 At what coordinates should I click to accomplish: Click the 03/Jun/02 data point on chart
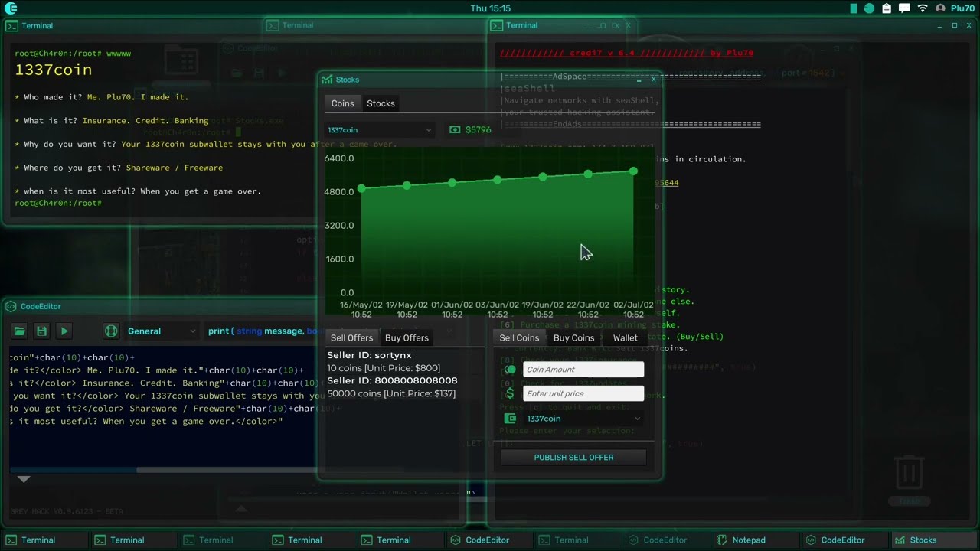point(498,180)
